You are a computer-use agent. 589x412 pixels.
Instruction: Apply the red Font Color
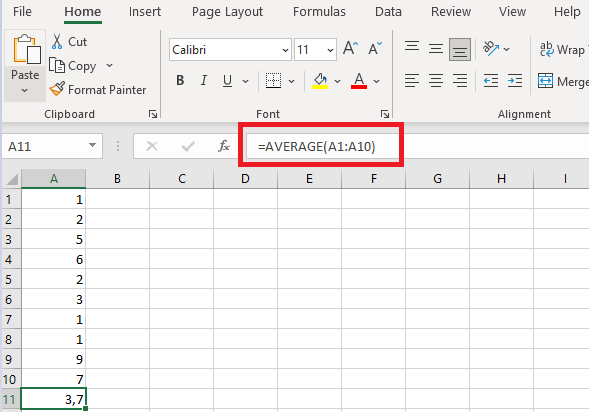pos(359,80)
